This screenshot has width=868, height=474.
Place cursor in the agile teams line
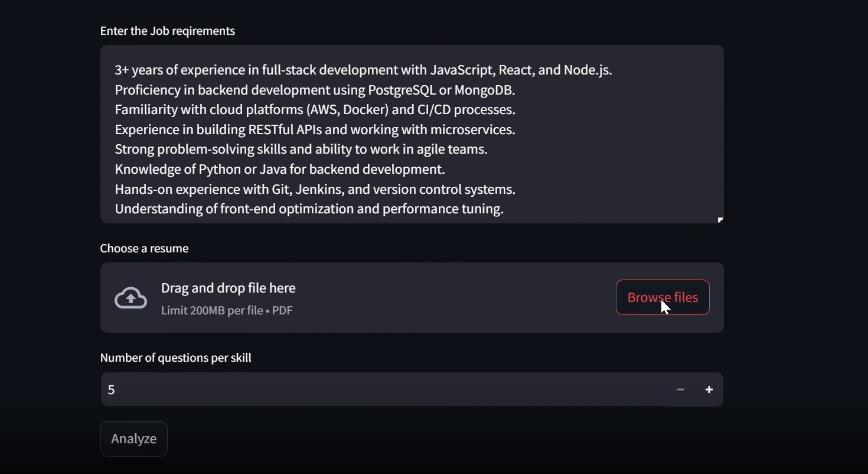point(301,150)
